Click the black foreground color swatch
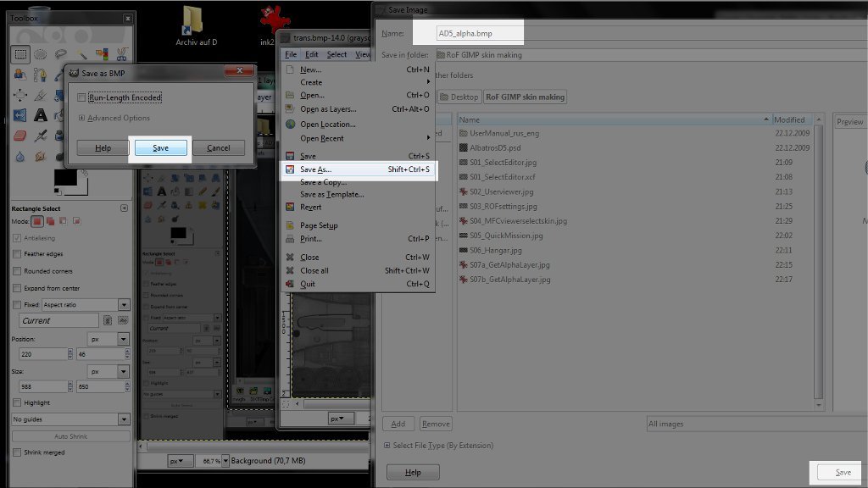The width and height of the screenshot is (868, 488). click(65, 178)
